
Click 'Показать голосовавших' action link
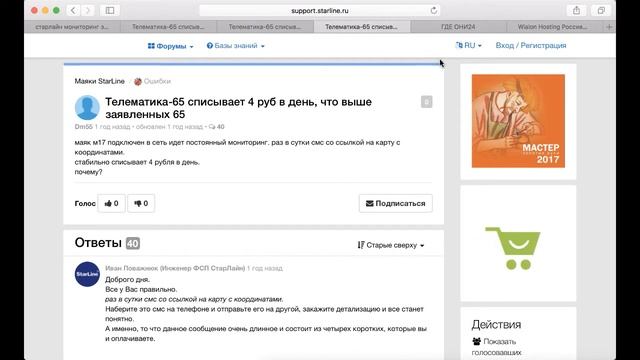pyautogui.click(x=496, y=347)
